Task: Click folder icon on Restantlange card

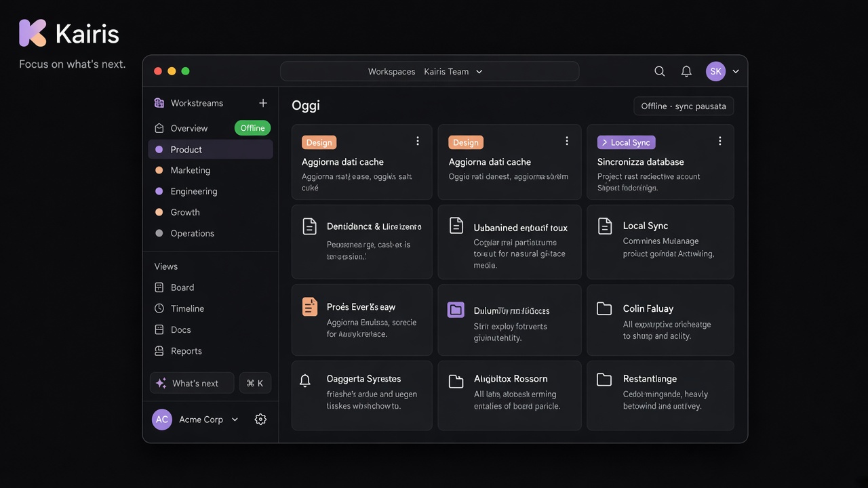Action: [604, 379]
